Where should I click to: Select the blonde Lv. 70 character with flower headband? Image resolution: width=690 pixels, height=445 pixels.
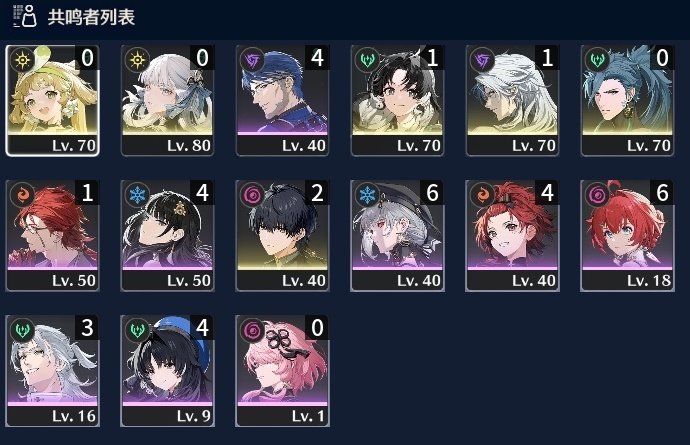[x=52, y=100]
